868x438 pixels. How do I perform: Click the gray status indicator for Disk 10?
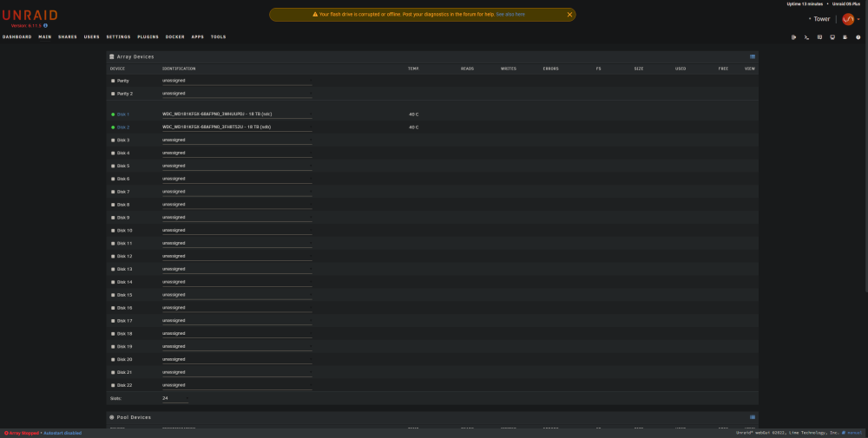(x=113, y=230)
